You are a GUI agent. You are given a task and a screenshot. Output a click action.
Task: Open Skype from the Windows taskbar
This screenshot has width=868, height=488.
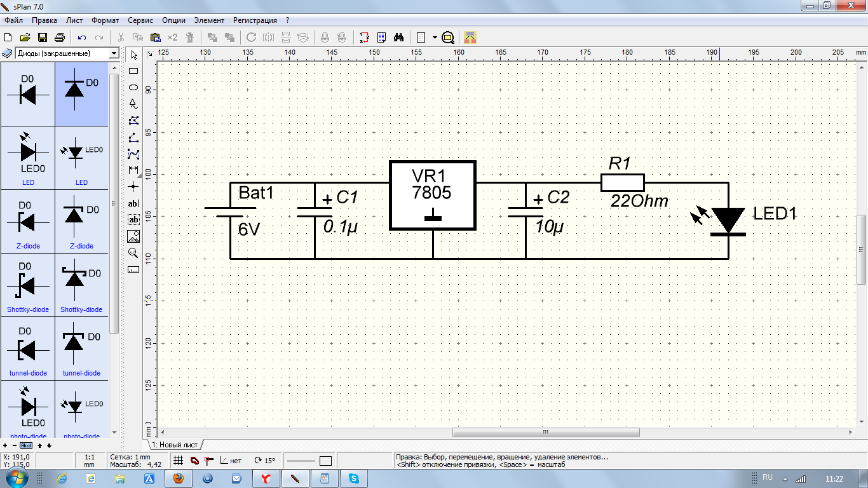pos(353,478)
